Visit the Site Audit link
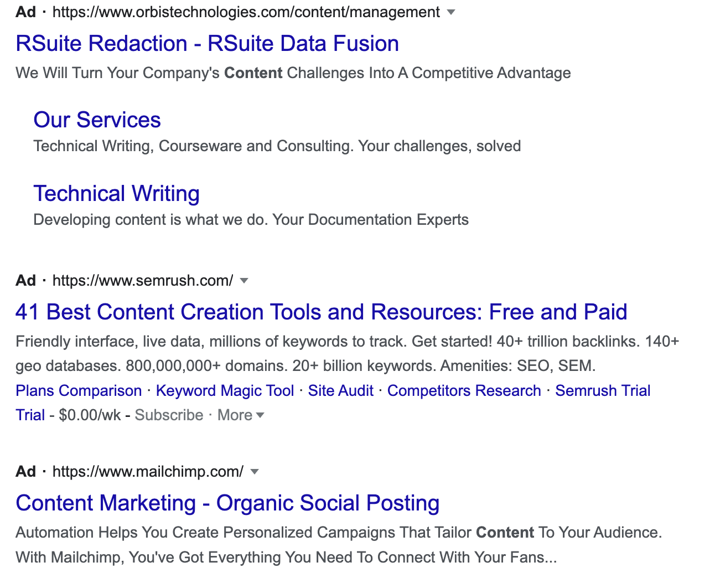Screen dimensions: 715x588 [340, 390]
